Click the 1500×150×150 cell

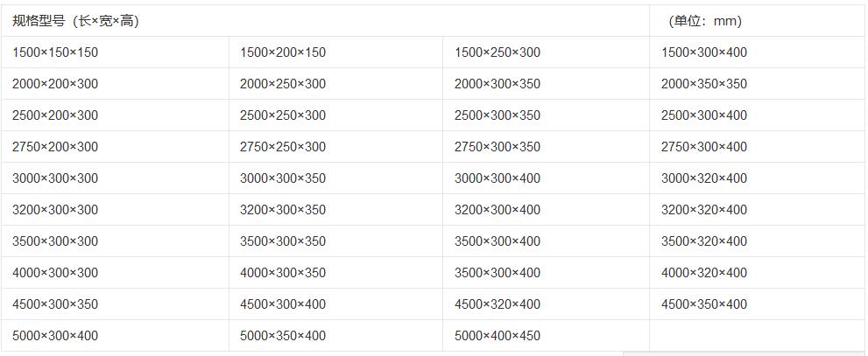point(55,52)
